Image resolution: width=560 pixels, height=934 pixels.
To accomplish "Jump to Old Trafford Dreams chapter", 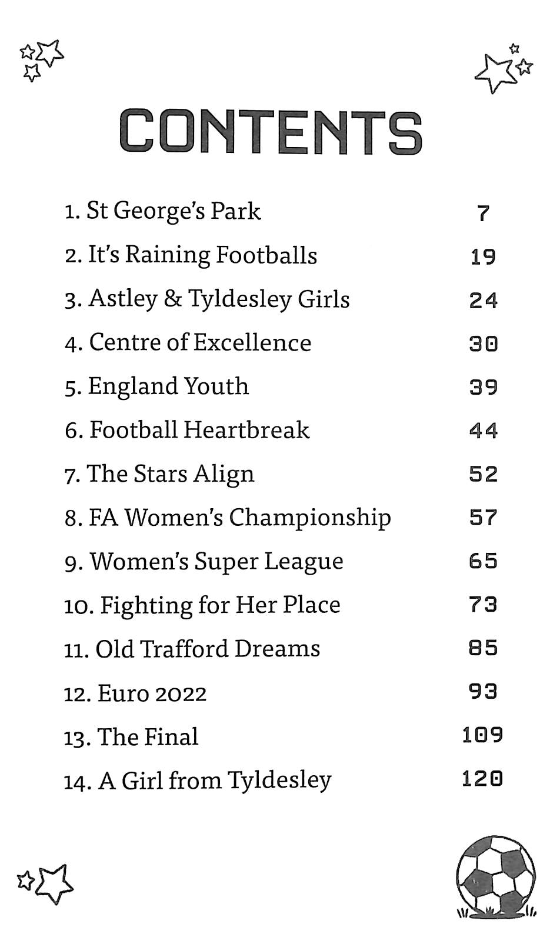I will tap(192, 649).
